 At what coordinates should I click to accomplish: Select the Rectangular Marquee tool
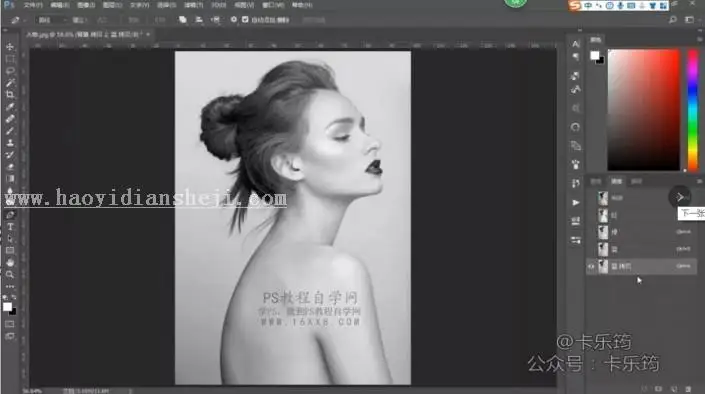(10, 59)
